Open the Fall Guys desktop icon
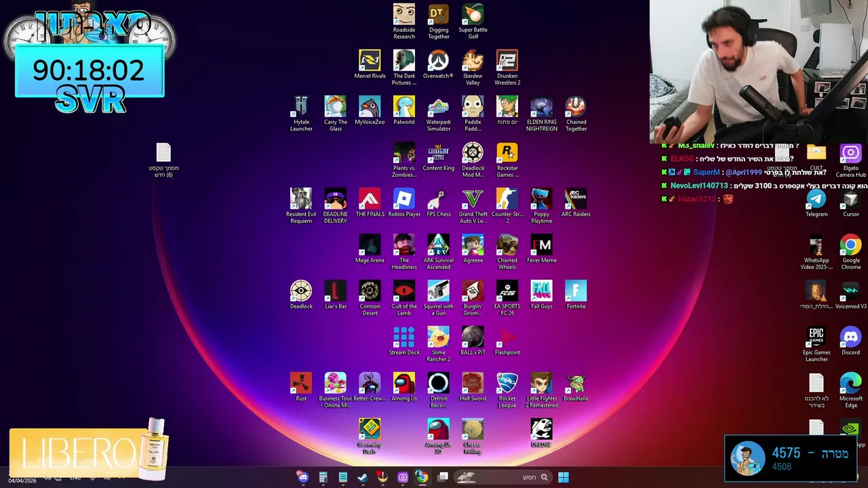Image resolution: width=868 pixels, height=488 pixels. coord(541,295)
